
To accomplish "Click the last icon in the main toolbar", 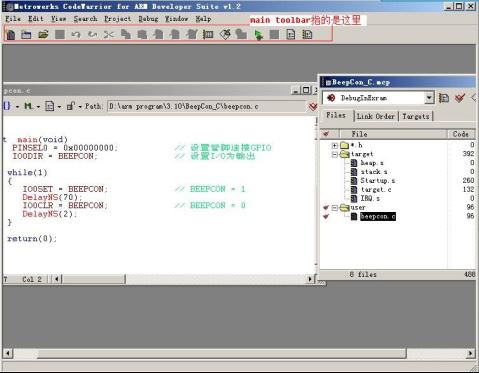I will (307, 34).
